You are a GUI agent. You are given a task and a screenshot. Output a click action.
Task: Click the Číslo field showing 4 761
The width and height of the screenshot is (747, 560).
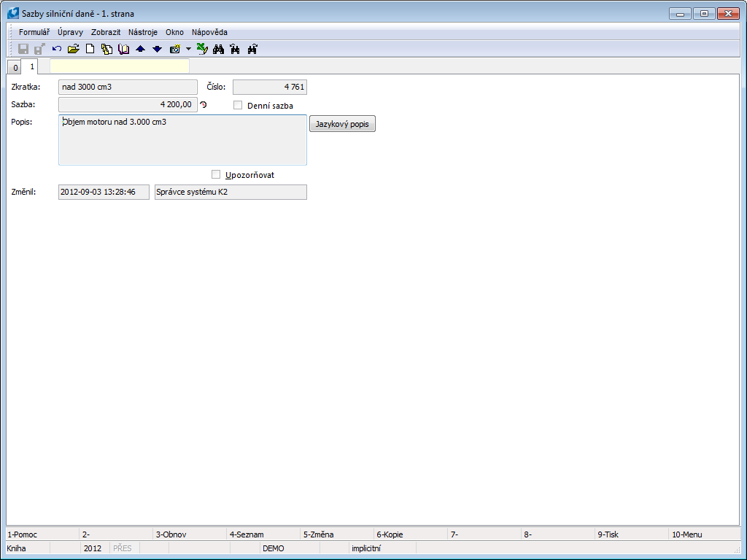tap(270, 87)
